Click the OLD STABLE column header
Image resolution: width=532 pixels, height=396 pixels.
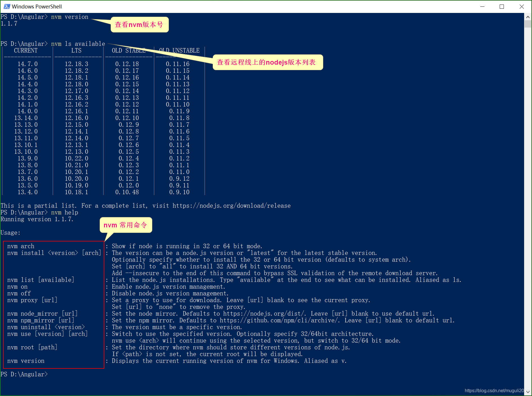tap(129, 51)
